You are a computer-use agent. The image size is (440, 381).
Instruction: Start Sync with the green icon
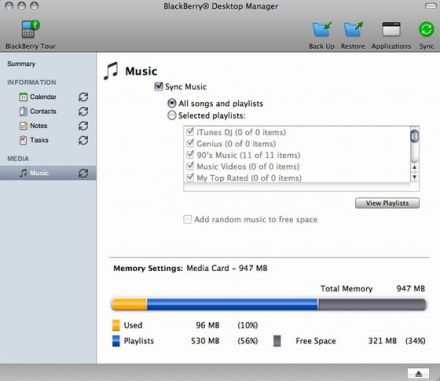tap(426, 29)
